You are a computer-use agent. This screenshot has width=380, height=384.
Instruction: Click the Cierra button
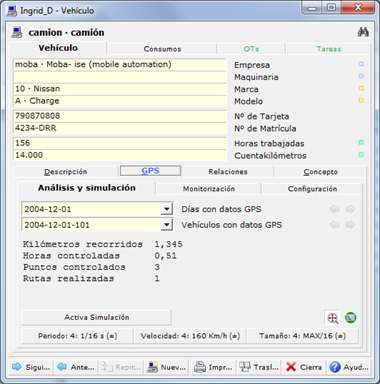point(304,367)
